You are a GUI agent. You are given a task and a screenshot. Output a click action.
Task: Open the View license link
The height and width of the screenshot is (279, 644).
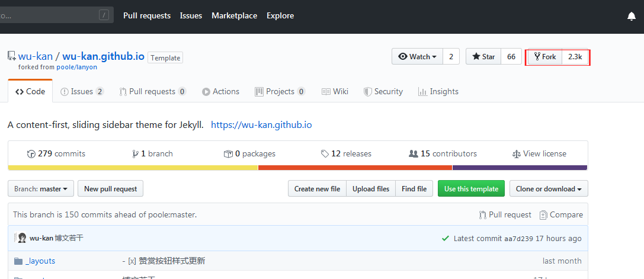tap(539, 153)
